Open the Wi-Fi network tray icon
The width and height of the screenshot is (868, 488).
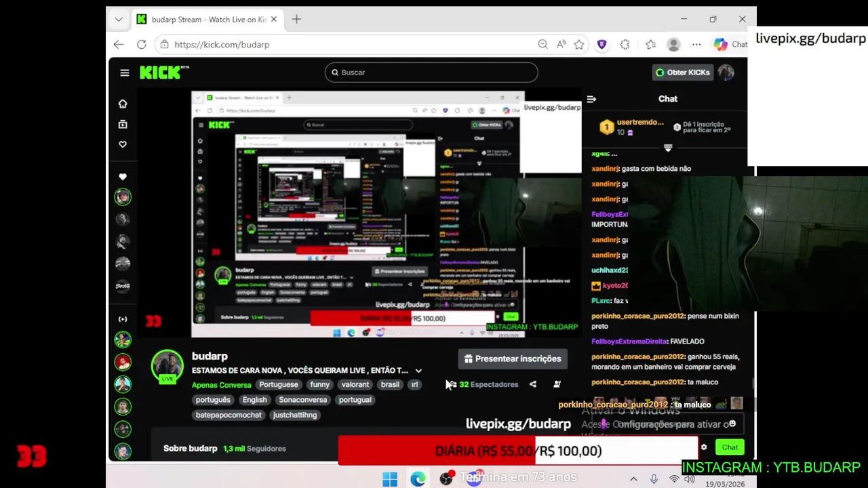(x=674, y=479)
